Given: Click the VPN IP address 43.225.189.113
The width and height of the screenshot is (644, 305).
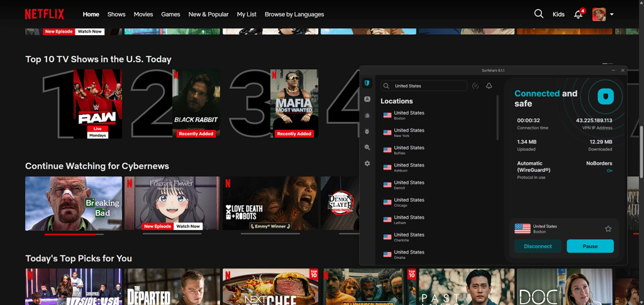Looking at the screenshot, I should [594, 120].
